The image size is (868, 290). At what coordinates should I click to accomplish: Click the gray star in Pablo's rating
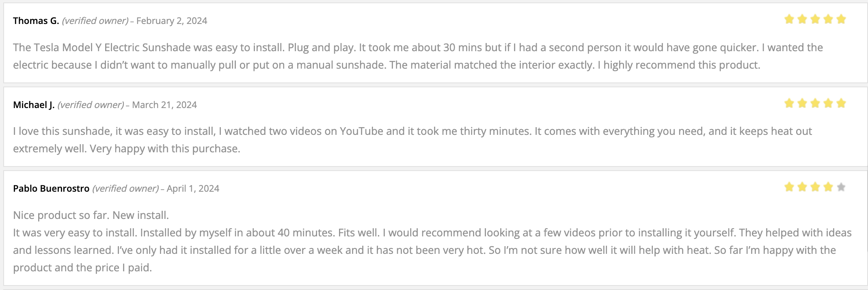(x=841, y=187)
